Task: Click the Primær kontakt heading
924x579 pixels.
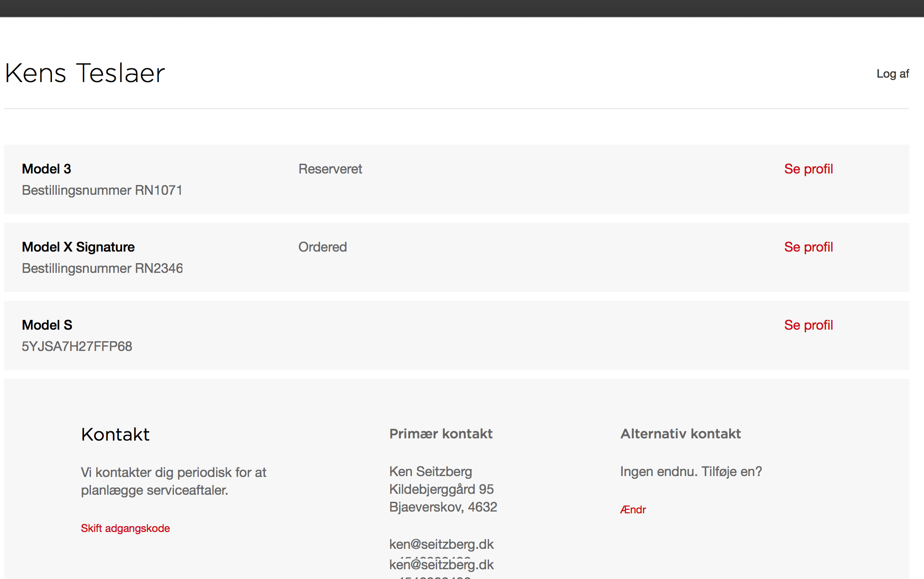Action: 441,433
